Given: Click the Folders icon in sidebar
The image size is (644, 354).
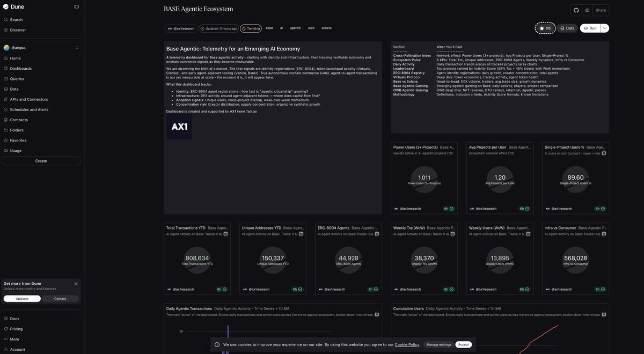Looking at the screenshot, I should (x=6, y=130).
